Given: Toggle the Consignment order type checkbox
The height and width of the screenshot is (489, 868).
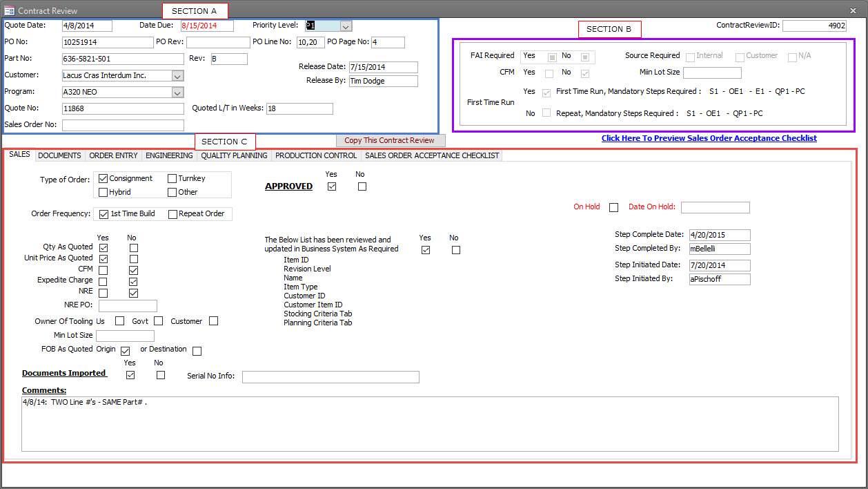Looking at the screenshot, I should [103, 179].
